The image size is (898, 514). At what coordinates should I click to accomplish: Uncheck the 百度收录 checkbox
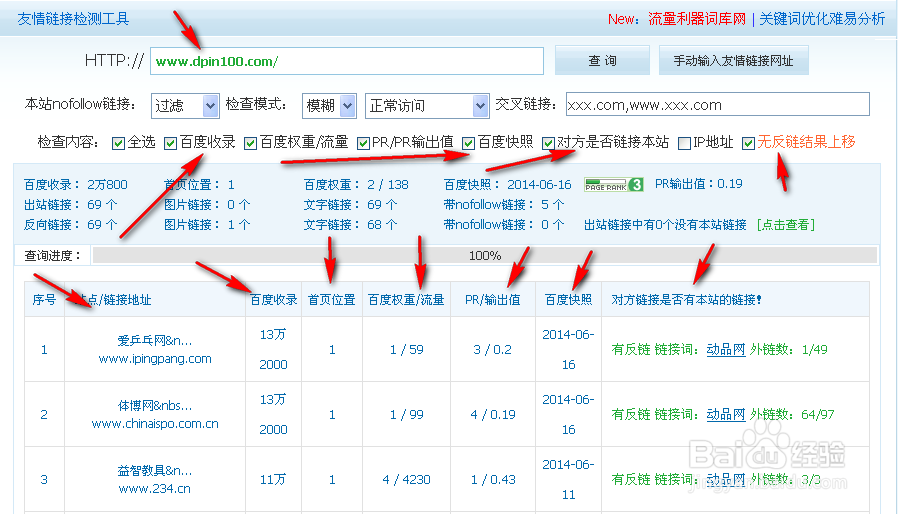pyautogui.click(x=171, y=143)
